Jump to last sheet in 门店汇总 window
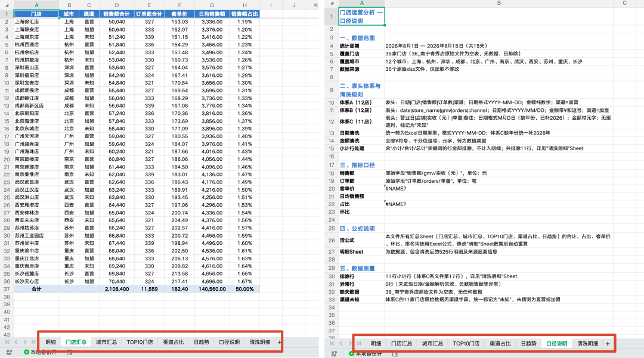The width and height of the screenshot is (644, 358). click(33, 341)
